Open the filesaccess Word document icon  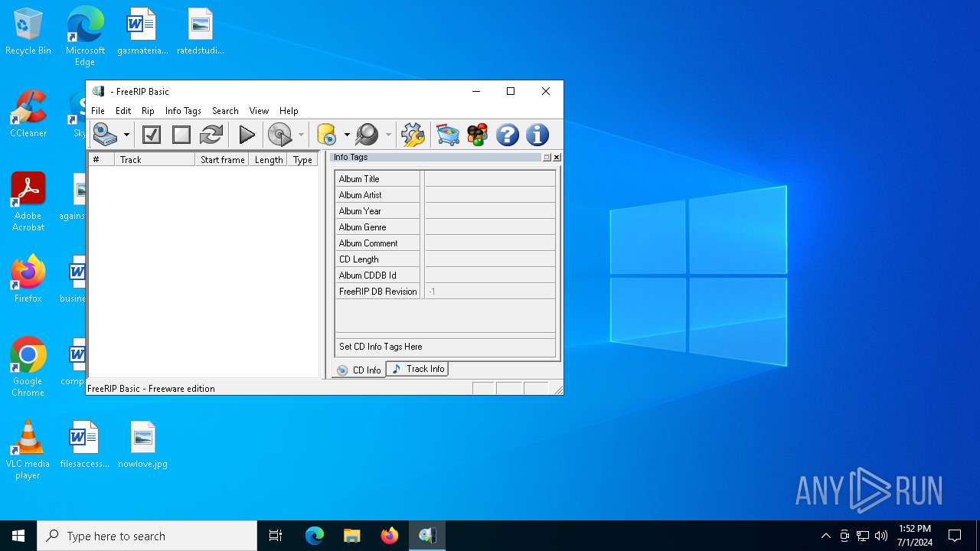(84, 445)
